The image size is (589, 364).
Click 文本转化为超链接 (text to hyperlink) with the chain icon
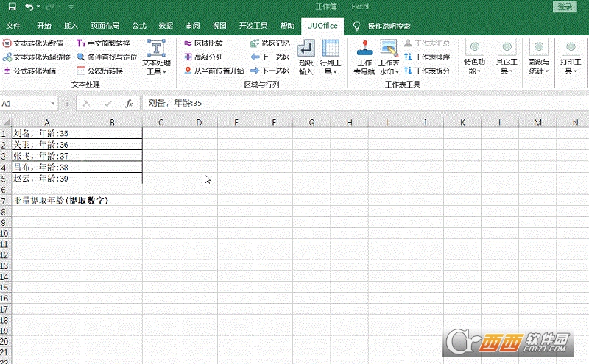pyautogui.click(x=36, y=57)
